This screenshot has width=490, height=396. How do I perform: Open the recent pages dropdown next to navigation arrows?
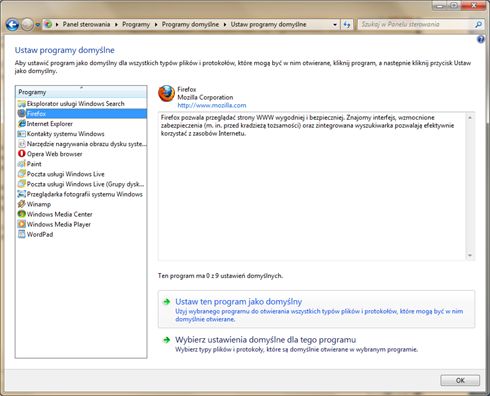(37, 25)
